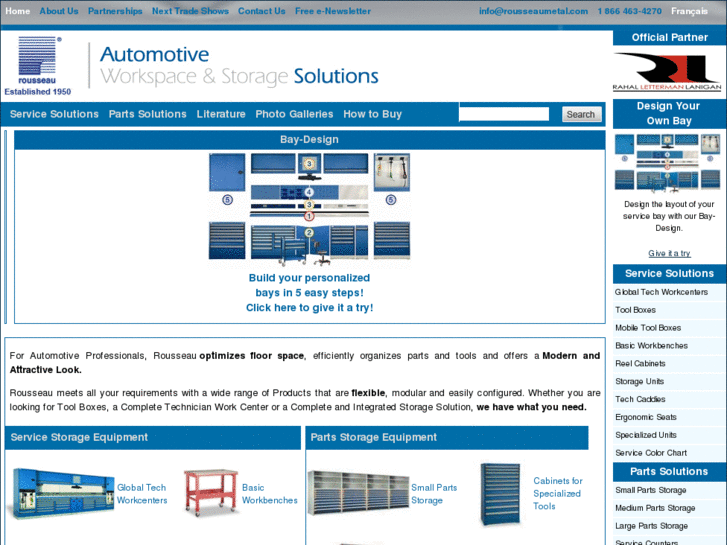Click the Design Your Own Bay heading

point(668,114)
